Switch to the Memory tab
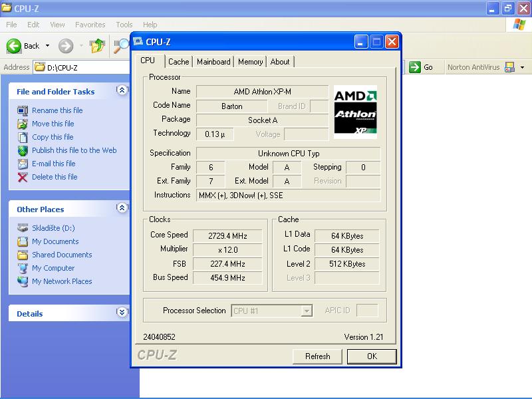This screenshot has width=532, height=399. point(250,62)
